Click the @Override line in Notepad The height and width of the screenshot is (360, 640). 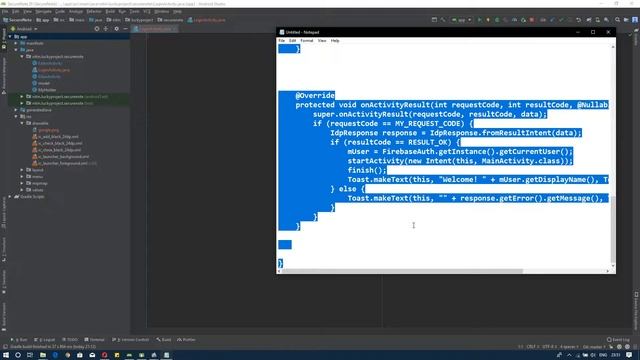[x=315, y=96]
